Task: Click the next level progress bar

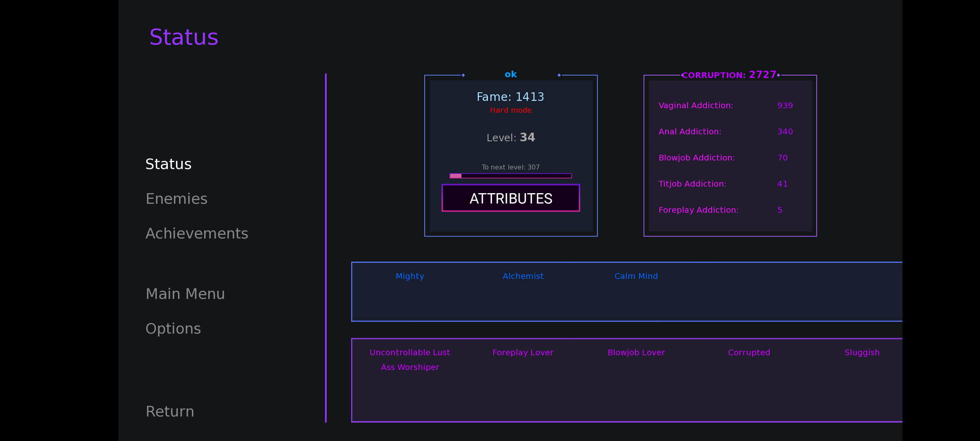Action: point(511,176)
